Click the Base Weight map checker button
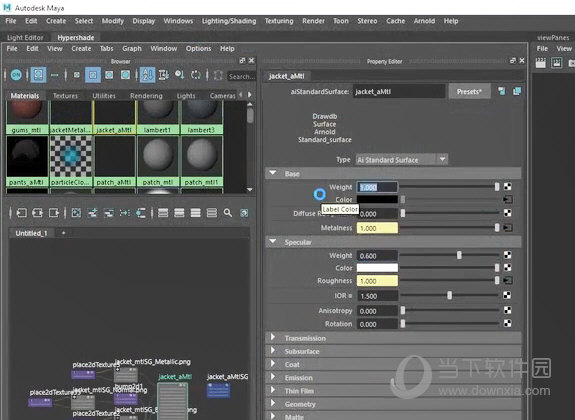Image resolution: width=575 pixels, height=420 pixels. (x=508, y=187)
